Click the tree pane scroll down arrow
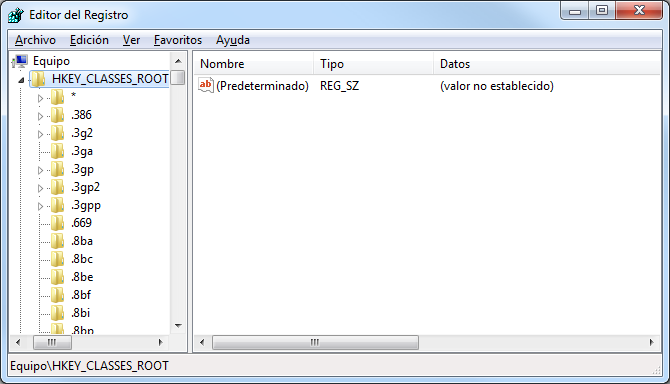Viewport: 670px width, 384px height. point(179,326)
